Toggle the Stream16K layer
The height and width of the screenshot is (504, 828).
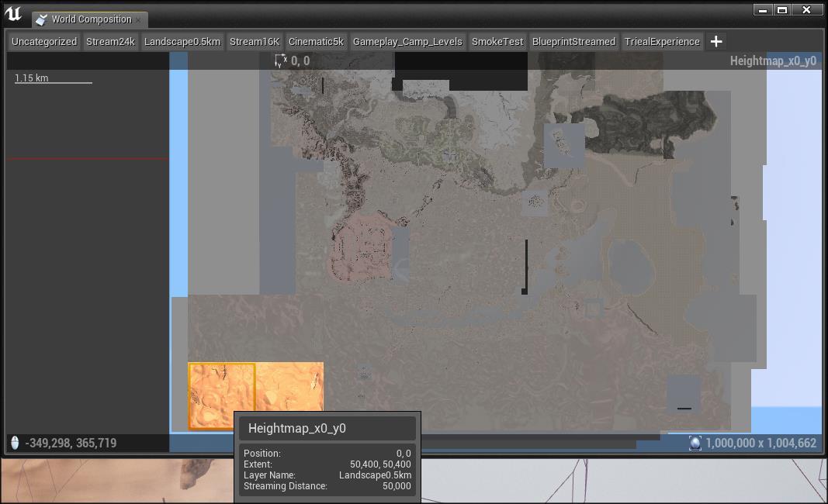pyautogui.click(x=255, y=42)
